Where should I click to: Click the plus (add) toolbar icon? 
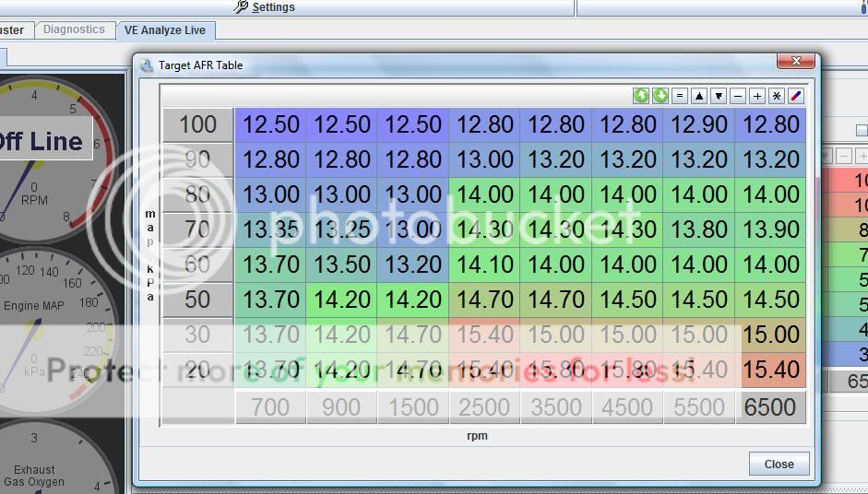coord(757,96)
